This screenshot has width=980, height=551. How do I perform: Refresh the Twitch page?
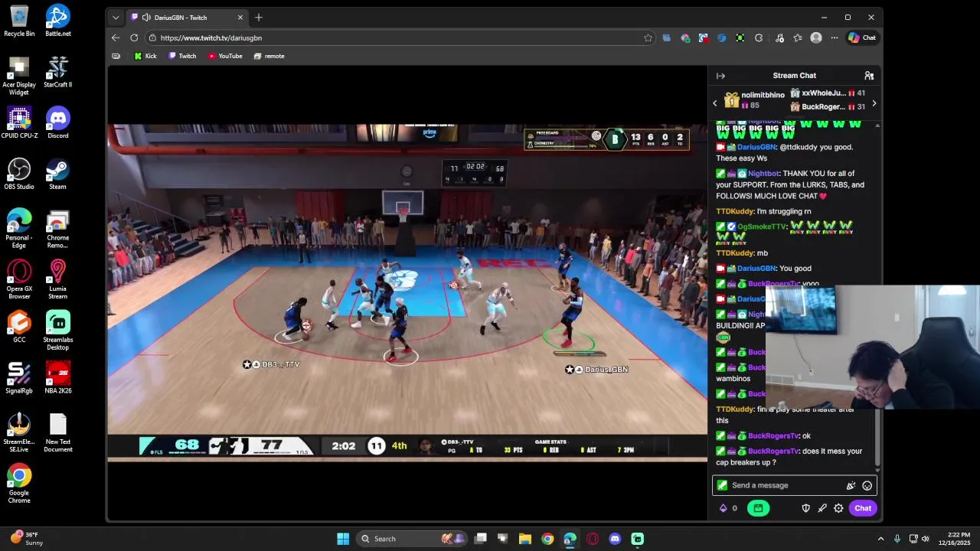pyautogui.click(x=134, y=37)
